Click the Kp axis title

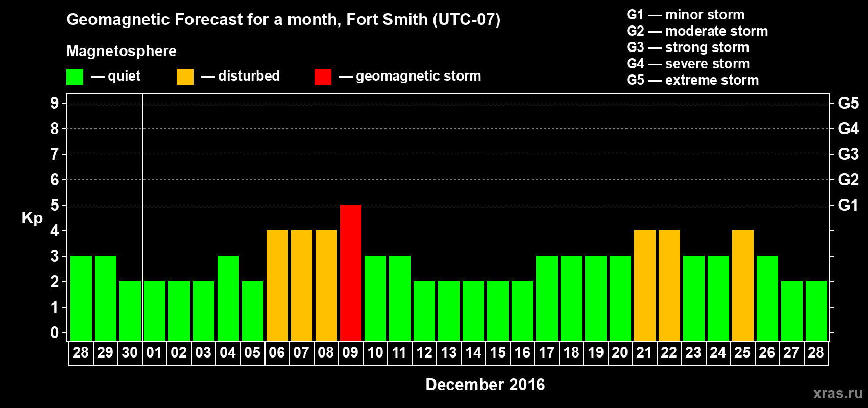click(x=32, y=218)
